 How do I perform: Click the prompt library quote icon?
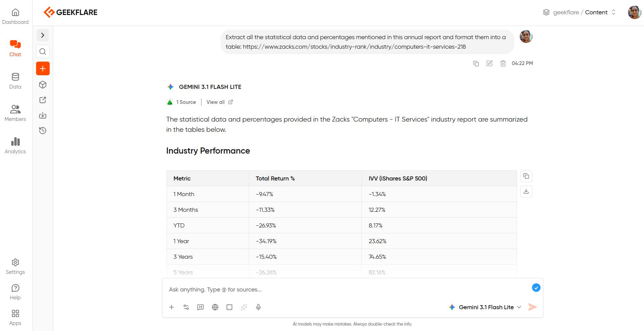click(200, 307)
